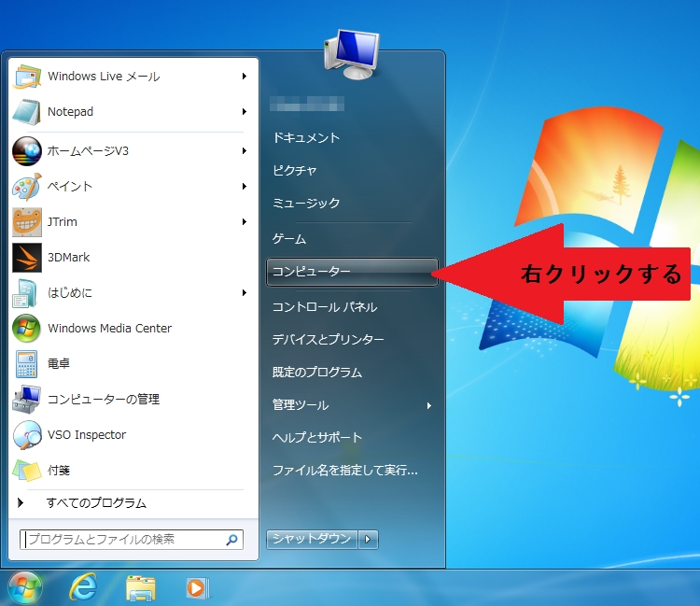Expand はじめに submenu arrow

point(245,292)
